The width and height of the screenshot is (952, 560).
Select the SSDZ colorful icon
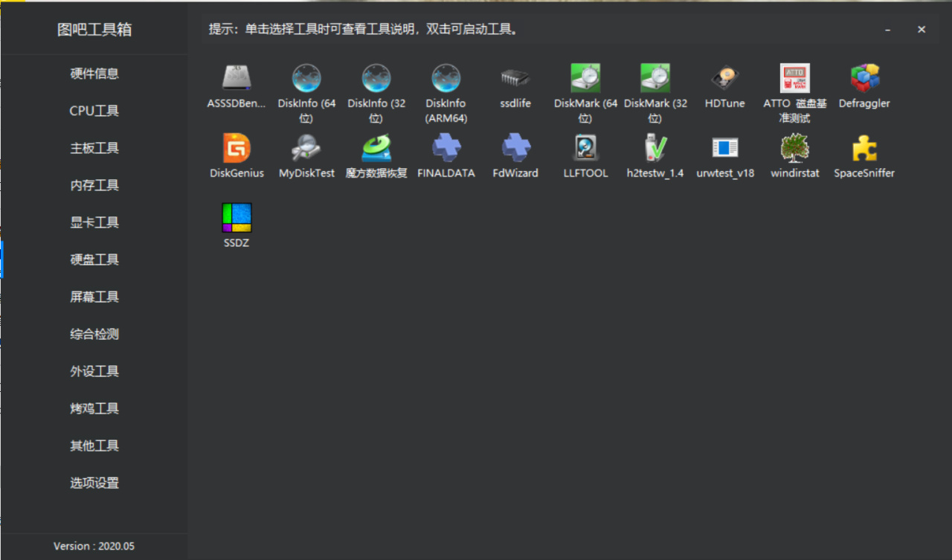237,218
